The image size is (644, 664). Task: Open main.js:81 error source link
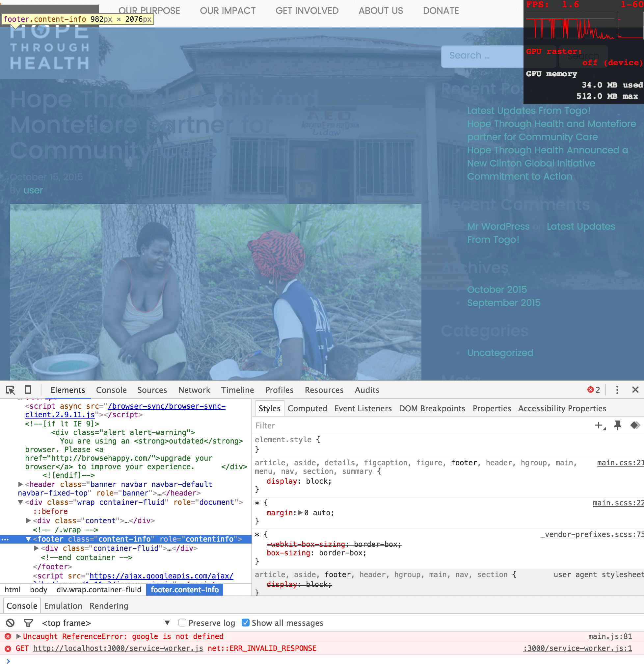[x=610, y=637]
